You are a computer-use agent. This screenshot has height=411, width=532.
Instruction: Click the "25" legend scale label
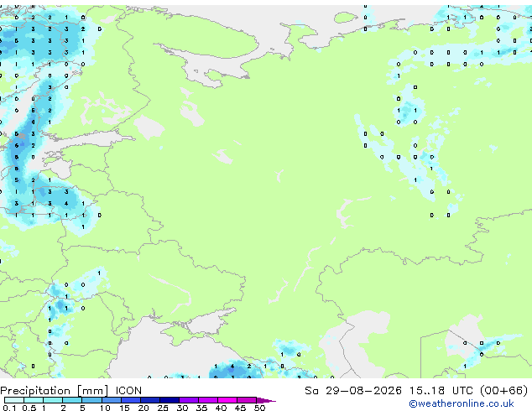163,408
